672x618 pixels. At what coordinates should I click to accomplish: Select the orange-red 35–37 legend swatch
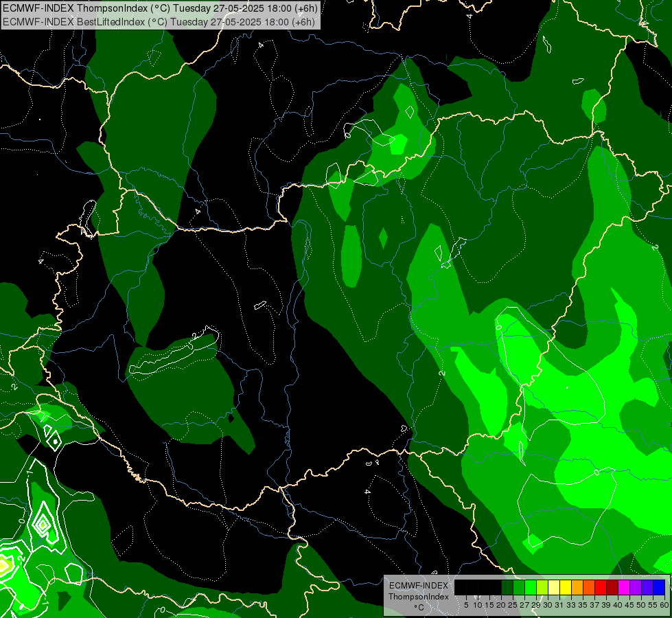[x=589, y=587]
